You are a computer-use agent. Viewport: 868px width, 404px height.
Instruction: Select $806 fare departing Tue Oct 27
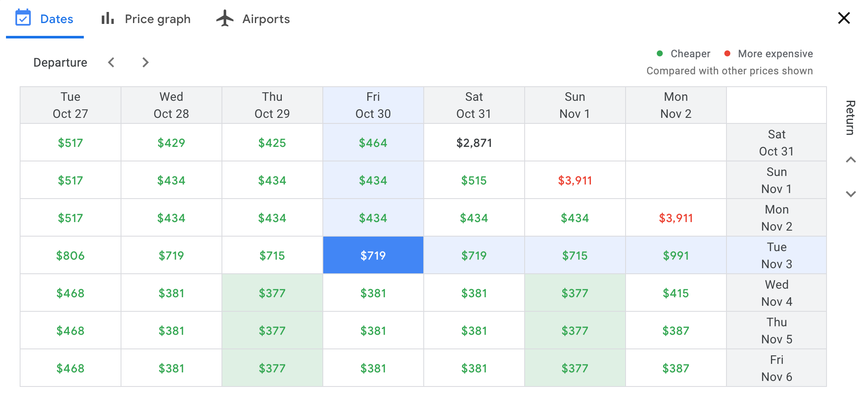point(70,255)
